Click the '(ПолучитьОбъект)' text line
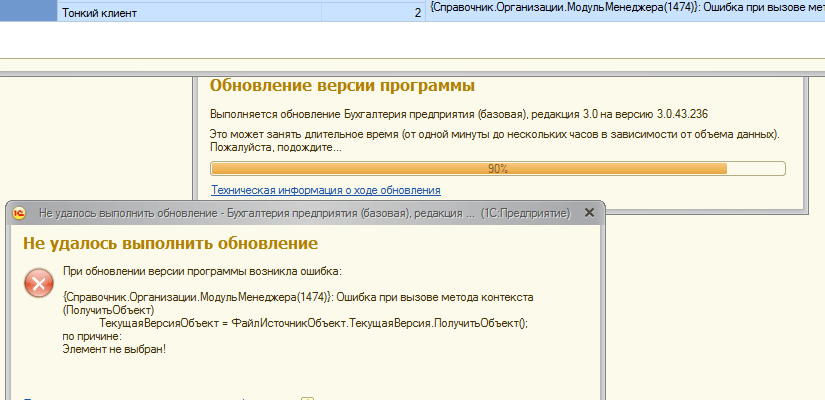 click(x=108, y=310)
